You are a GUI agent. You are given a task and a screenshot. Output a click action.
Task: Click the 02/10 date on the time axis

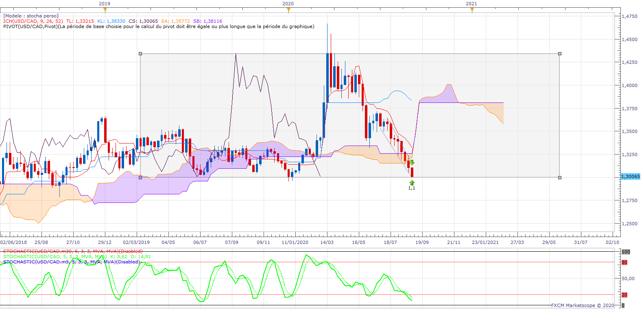pos(612,242)
